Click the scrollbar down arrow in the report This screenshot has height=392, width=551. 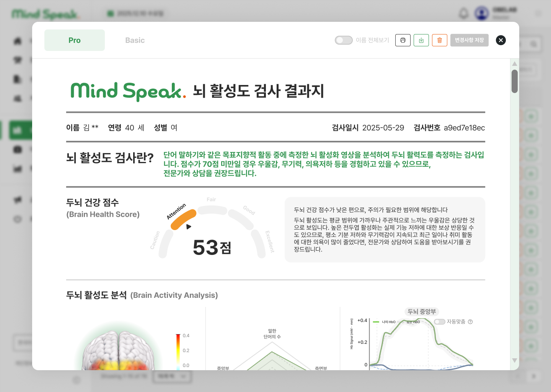(515, 361)
